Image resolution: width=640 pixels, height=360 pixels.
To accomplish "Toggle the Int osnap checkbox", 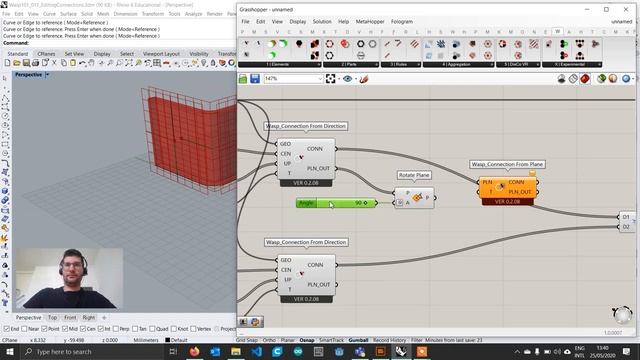I will point(101,329).
